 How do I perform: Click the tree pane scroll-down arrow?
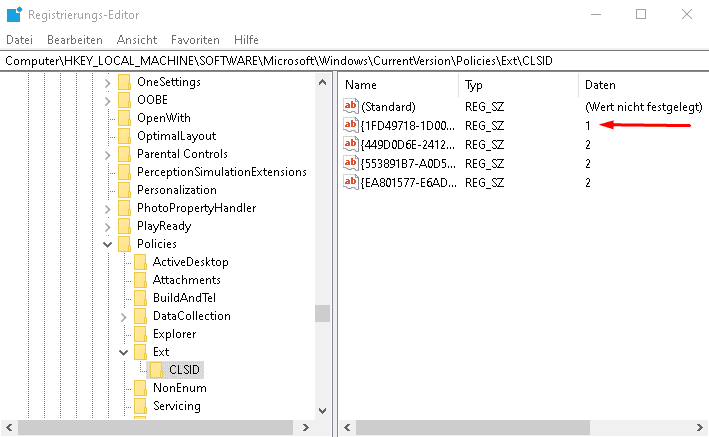point(322,411)
